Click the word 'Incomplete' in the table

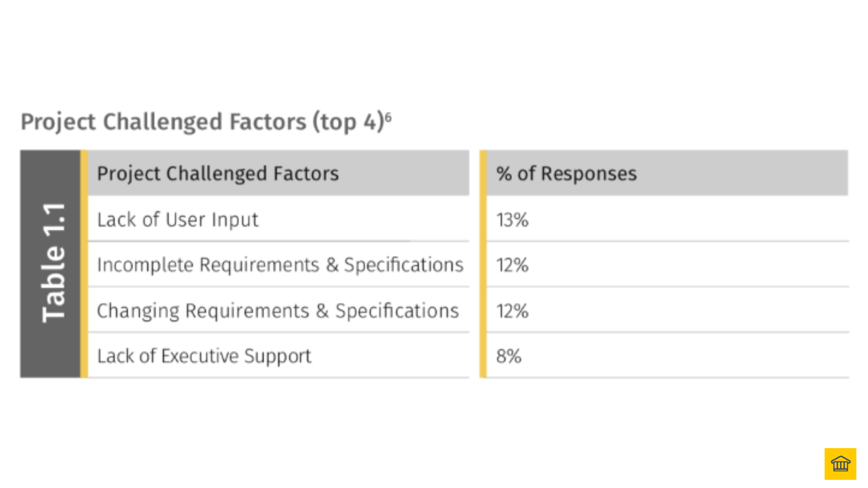point(145,265)
